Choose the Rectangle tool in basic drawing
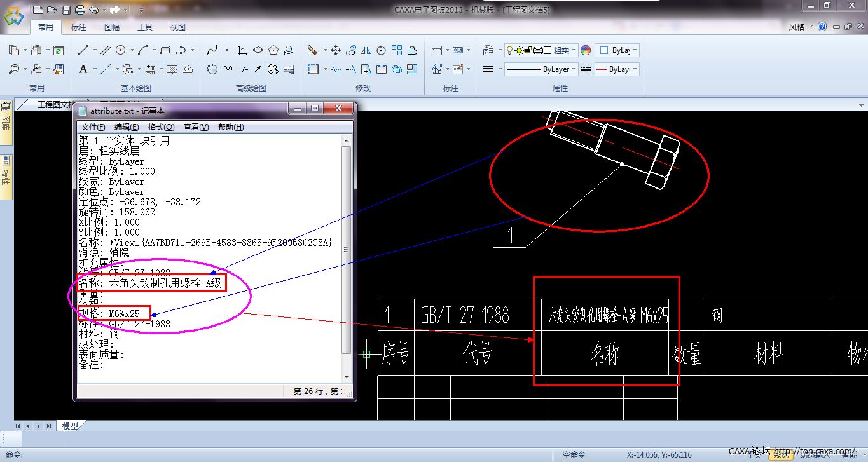868x462 pixels. 165,50
